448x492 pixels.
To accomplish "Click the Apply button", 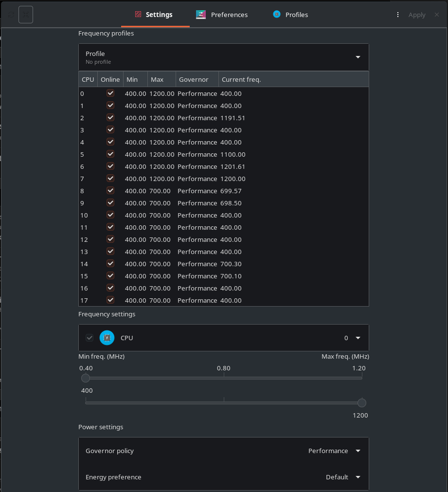I will point(417,15).
